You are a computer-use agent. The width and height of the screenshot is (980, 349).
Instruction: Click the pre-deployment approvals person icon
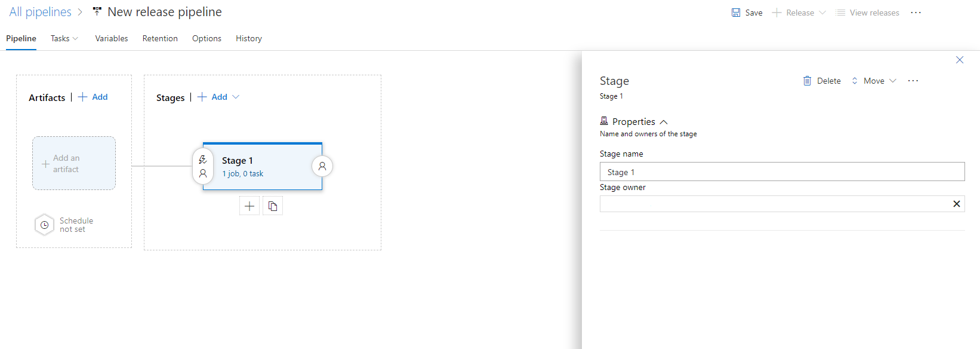tap(203, 173)
